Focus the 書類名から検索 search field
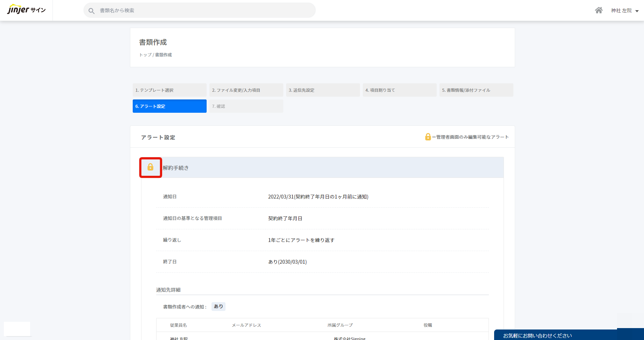 203,11
